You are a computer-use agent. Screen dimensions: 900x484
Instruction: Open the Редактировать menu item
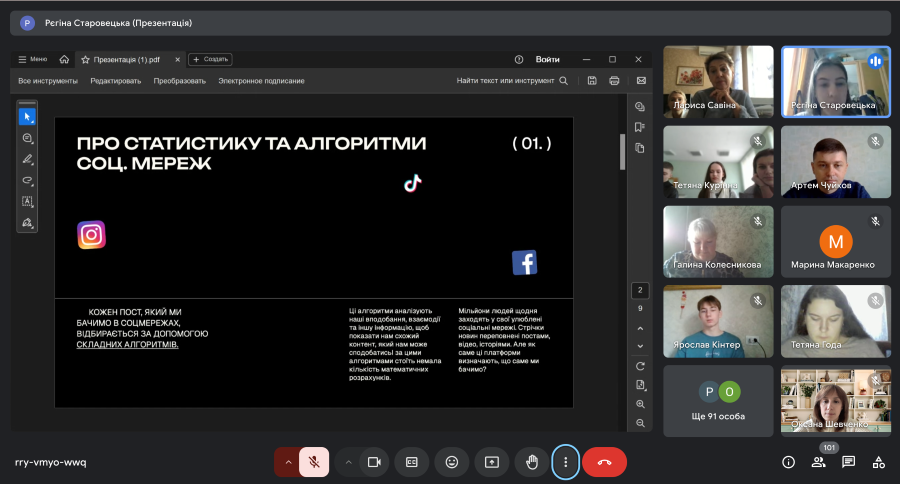click(115, 81)
